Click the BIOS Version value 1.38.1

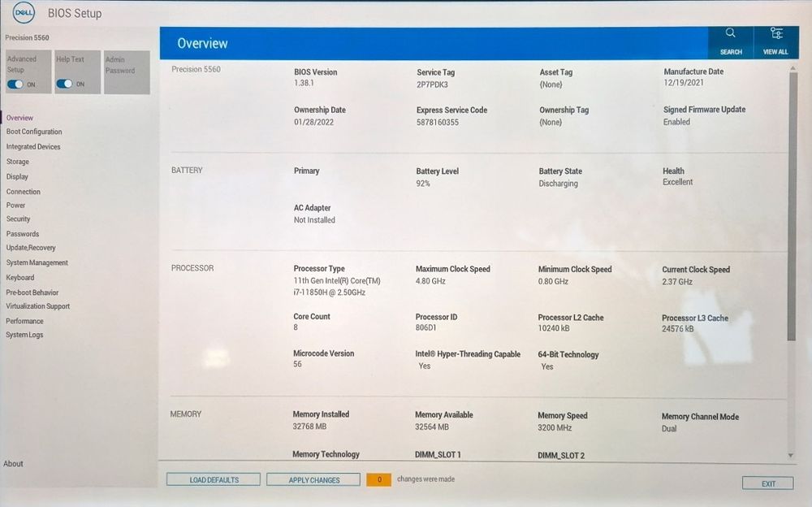pos(304,83)
